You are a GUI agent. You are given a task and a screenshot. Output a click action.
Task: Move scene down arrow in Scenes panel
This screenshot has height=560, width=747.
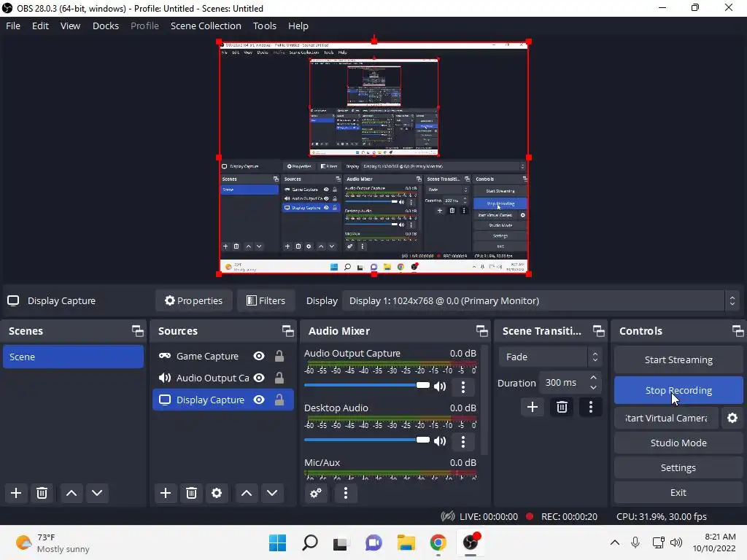click(x=97, y=493)
